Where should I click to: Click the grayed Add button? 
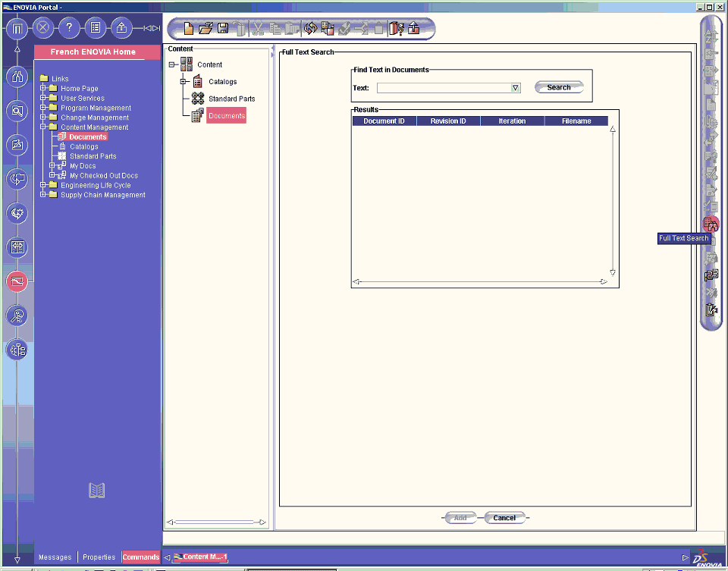[460, 518]
